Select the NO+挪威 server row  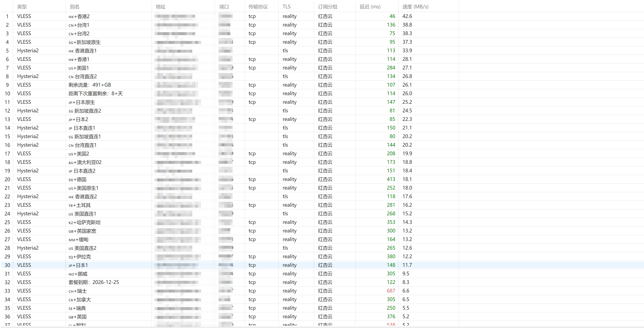point(322,274)
